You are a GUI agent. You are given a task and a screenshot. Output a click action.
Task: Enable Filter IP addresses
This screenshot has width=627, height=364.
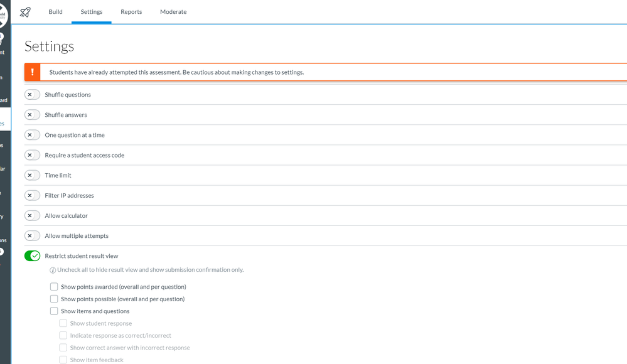click(x=32, y=195)
